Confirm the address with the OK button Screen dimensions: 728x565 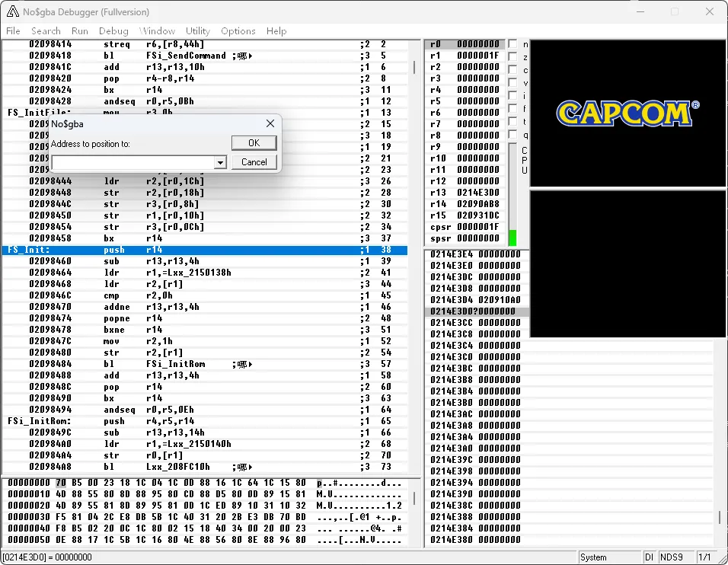click(254, 143)
